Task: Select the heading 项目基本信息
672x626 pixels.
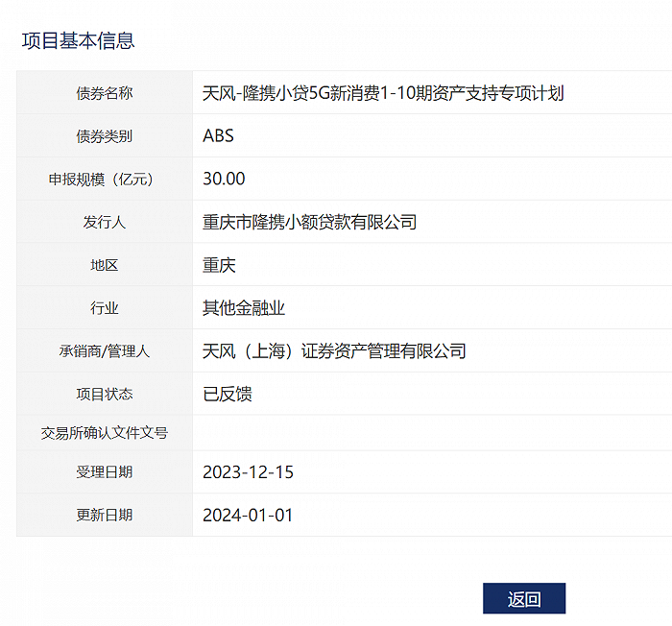Action: pyautogui.click(x=79, y=40)
